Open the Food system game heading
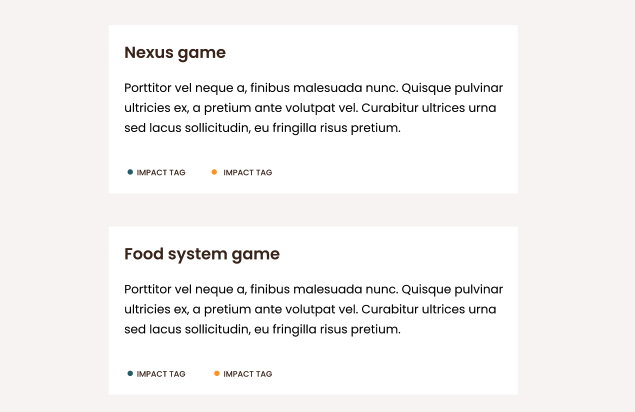This screenshot has height=412, width=635. (202, 254)
